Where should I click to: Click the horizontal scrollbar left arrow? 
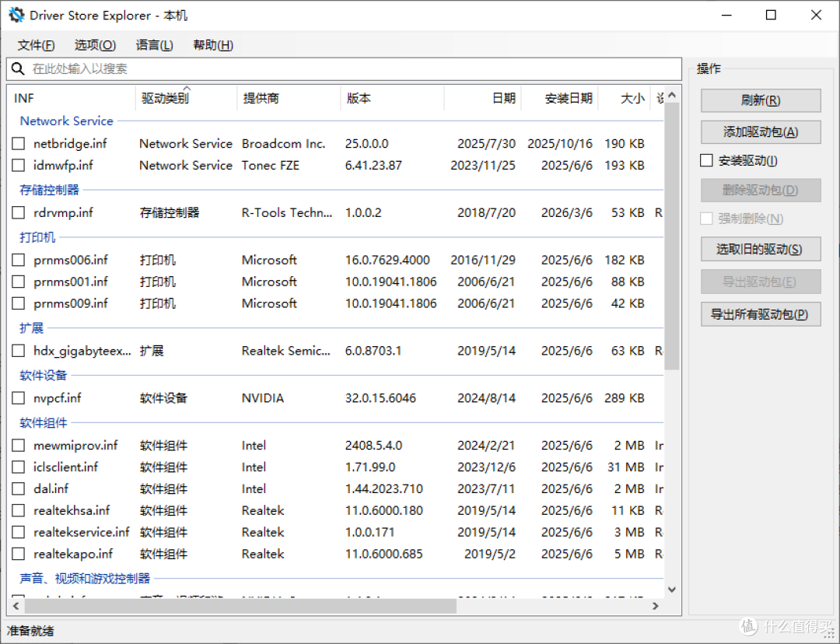(16, 606)
